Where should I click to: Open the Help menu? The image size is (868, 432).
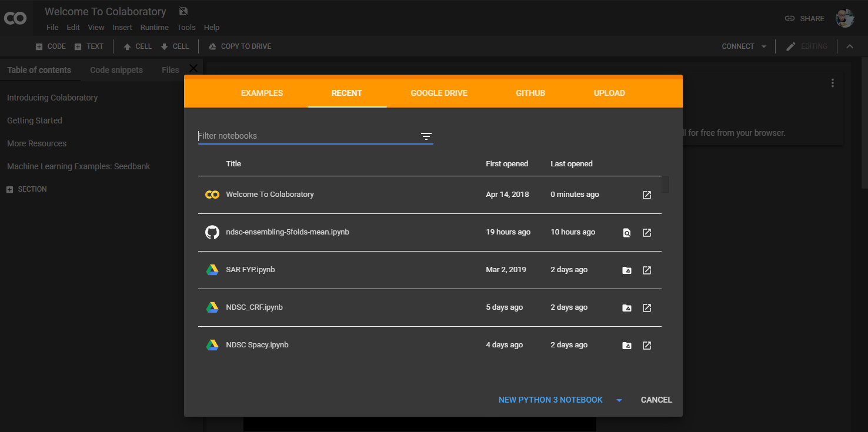tap(212, 28)
